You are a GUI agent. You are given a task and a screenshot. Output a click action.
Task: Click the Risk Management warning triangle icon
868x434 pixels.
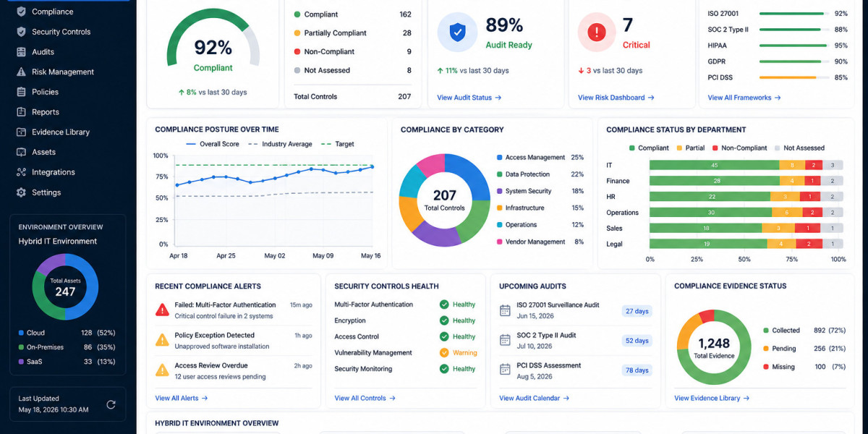[21, 72]
